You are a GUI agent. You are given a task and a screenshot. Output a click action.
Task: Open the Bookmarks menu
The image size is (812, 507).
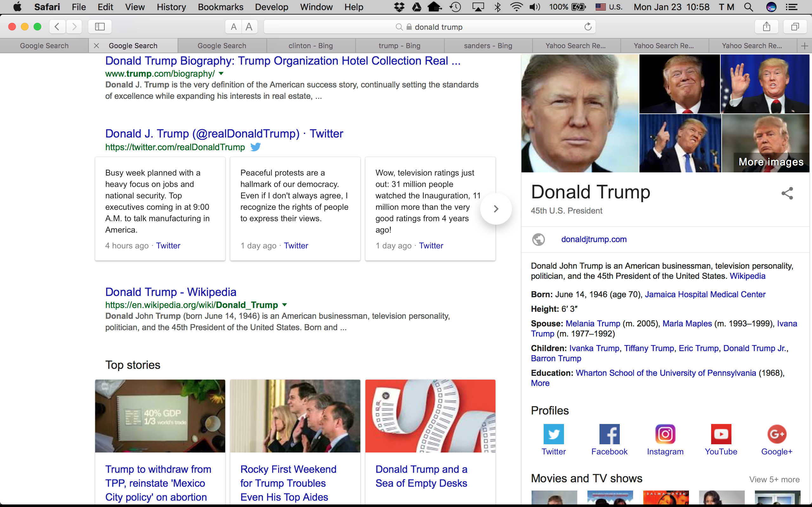(220, 7)
